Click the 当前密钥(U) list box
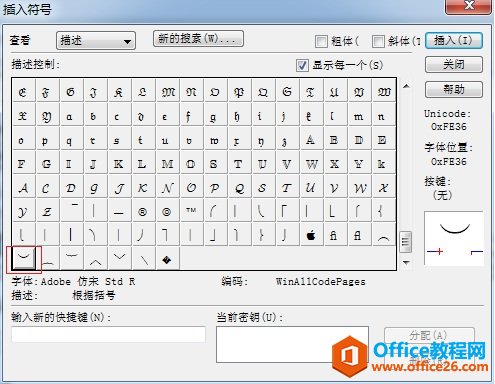This screenshot has width=495, height=384. pos(292,344)
